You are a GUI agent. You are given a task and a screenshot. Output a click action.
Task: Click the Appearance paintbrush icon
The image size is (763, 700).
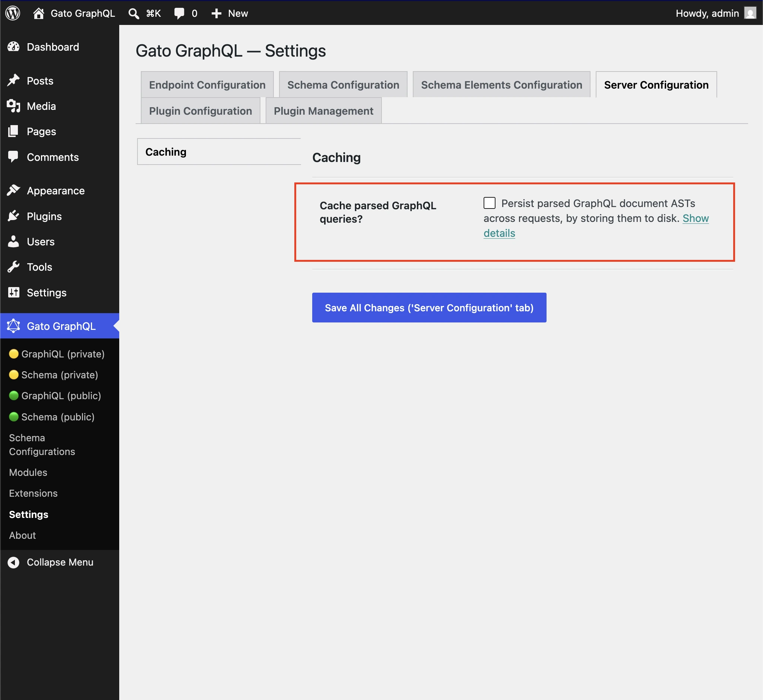pyautogui.click(x=14, y=191)
